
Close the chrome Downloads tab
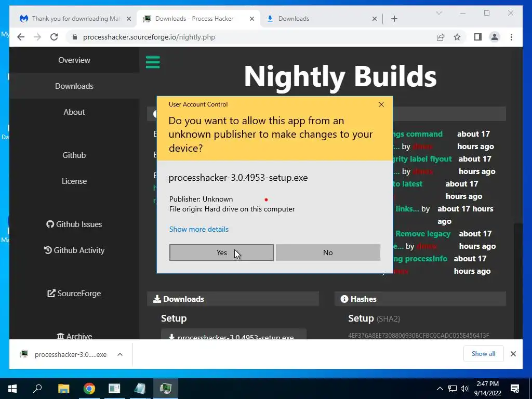(x=374, y=19)
